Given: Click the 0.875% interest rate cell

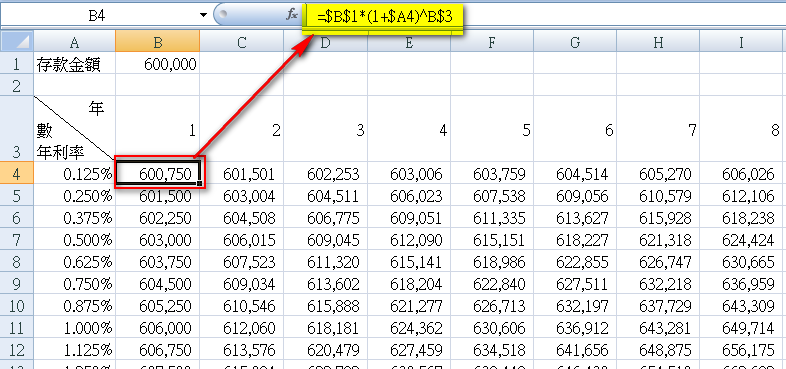Looking at the screenshot, I should 74,306.
